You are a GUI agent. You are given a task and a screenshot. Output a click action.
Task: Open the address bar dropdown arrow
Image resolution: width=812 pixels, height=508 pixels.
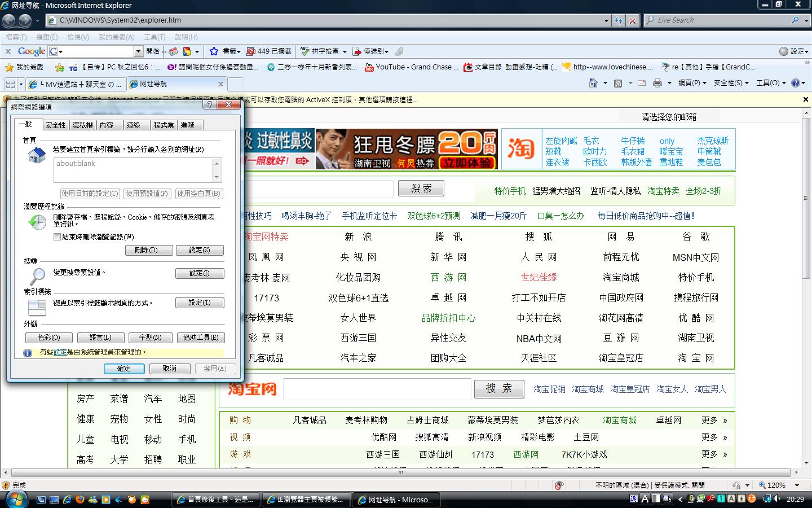pyautogui.click(x=606, y=20)
